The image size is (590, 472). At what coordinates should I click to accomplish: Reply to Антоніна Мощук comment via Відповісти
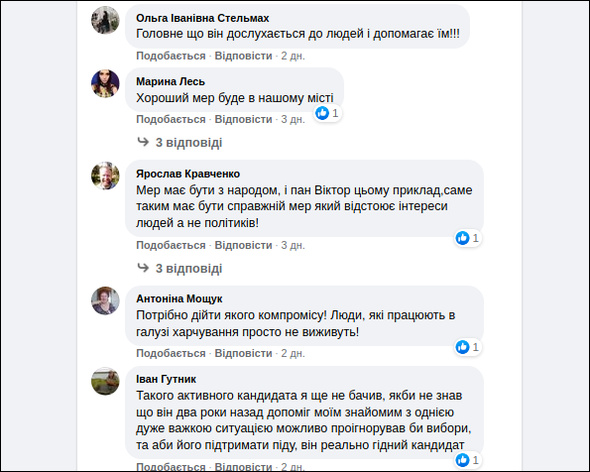[243, 353]
